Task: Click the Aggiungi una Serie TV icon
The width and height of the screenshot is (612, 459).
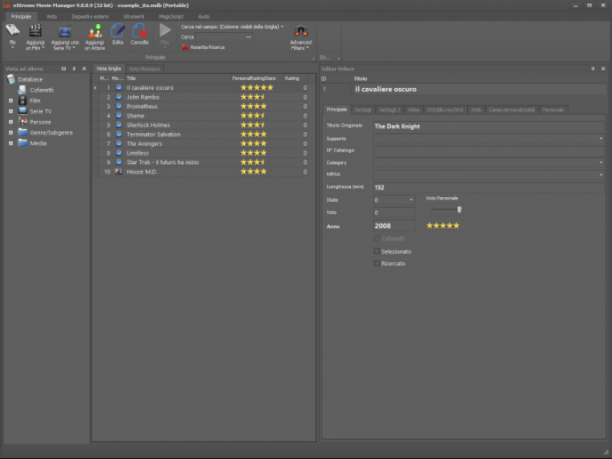Action: coord(65,31)
